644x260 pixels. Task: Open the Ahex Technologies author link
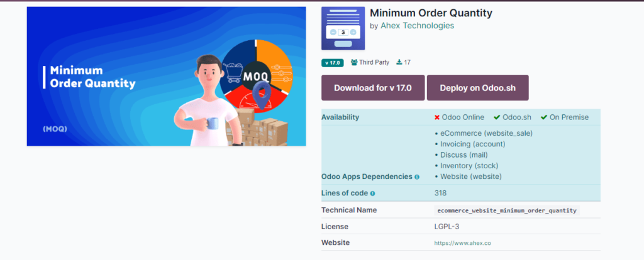pos(417,26)
